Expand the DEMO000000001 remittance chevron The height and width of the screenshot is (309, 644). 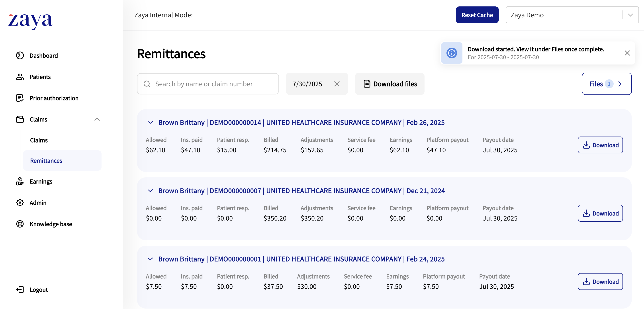(150, 259)
